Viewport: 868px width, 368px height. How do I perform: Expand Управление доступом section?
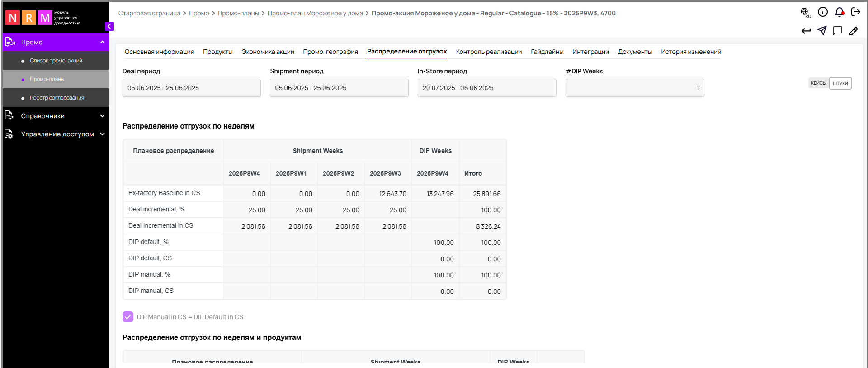pyautogui.click(x=102, y=134)
